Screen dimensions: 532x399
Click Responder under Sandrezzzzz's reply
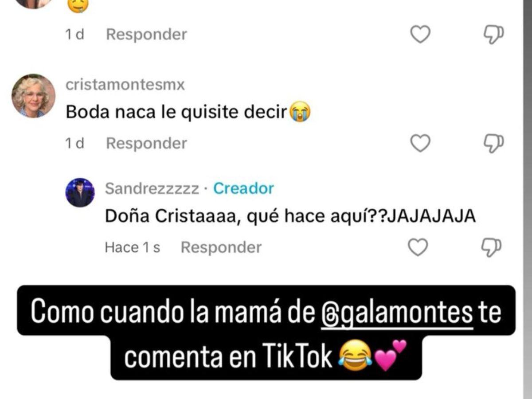(x=221, y=247)
